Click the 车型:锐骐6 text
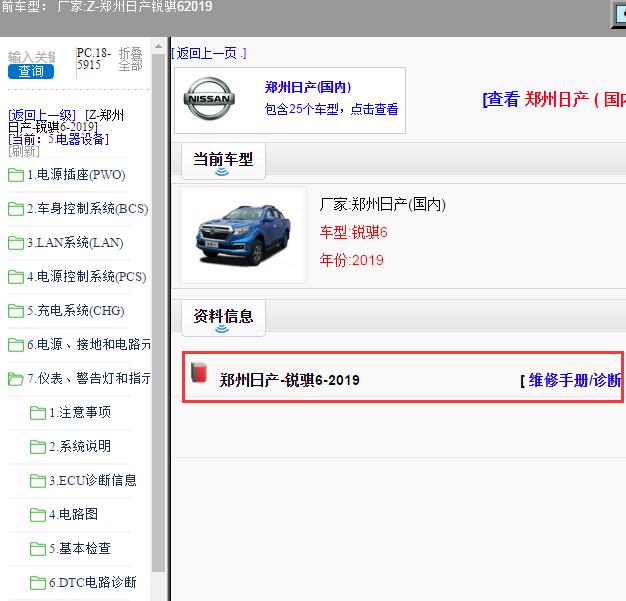The width and height of the screenshot is (626, 601). point(353,232)
